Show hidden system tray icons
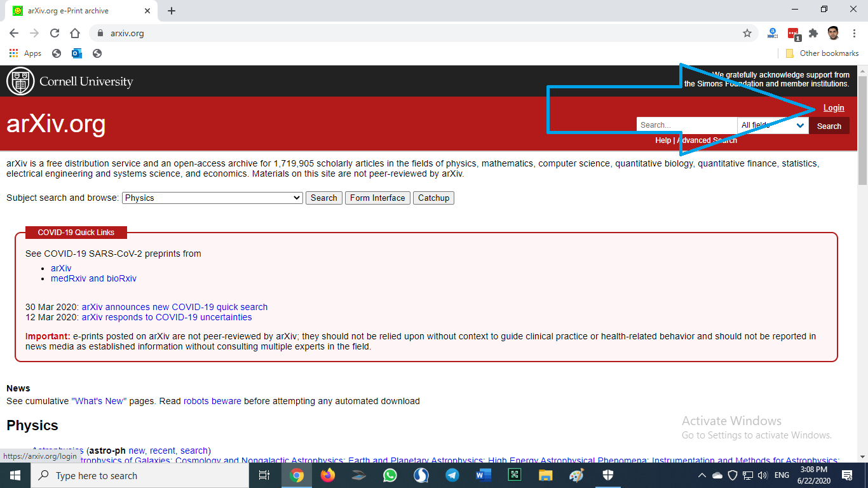The height and width of the screenshot is (488, 868). 702,475
